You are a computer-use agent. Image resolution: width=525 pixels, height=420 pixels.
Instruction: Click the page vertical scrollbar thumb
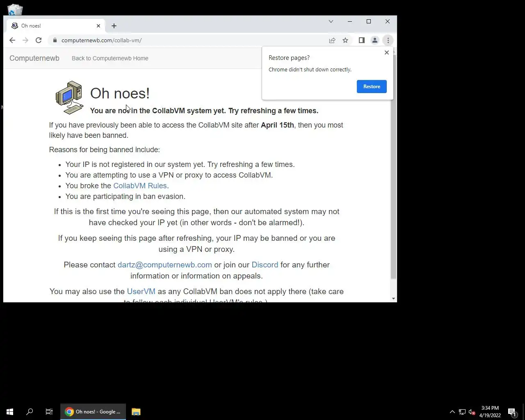coord(394,167)
